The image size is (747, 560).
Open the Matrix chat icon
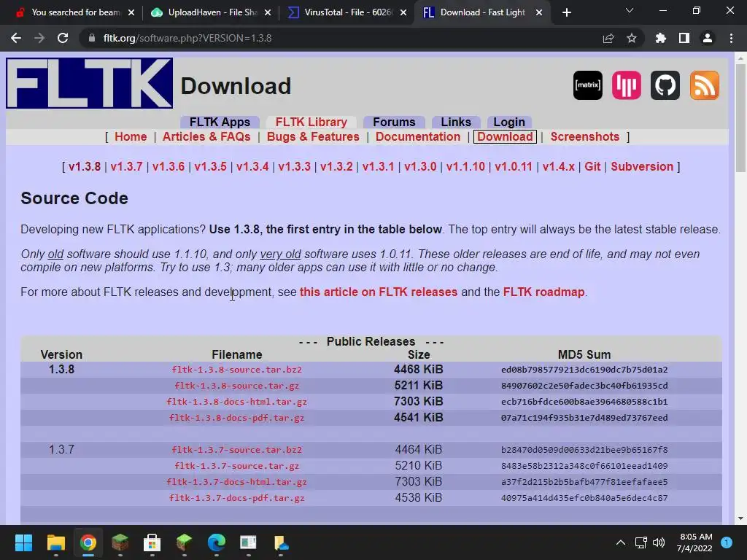(x=587, y=85)
